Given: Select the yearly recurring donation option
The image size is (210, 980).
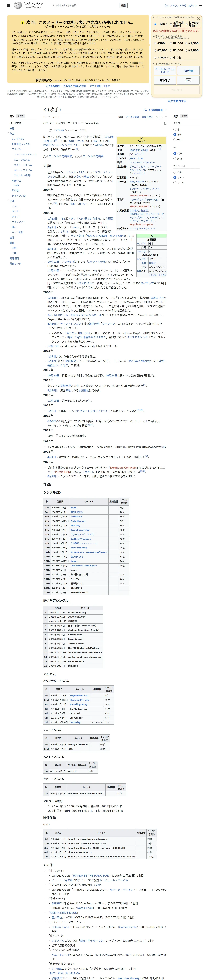Looking at the screenshot, I should [x=187, y=24].
